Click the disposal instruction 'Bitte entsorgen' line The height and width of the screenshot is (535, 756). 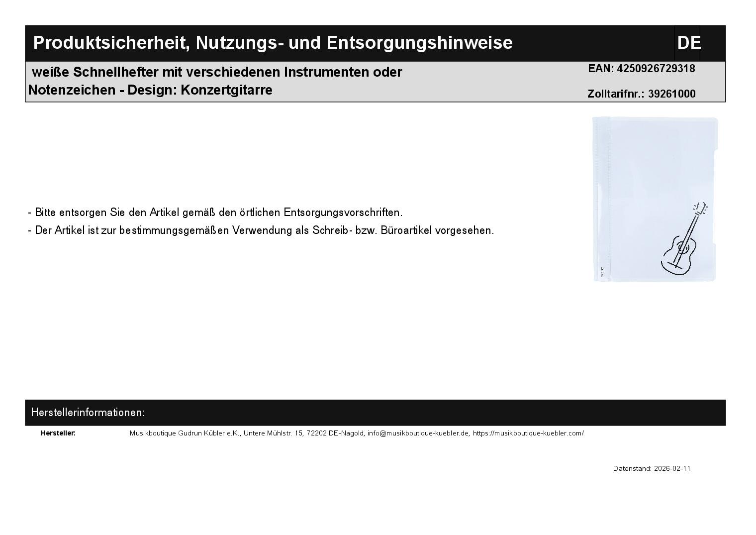215,213
